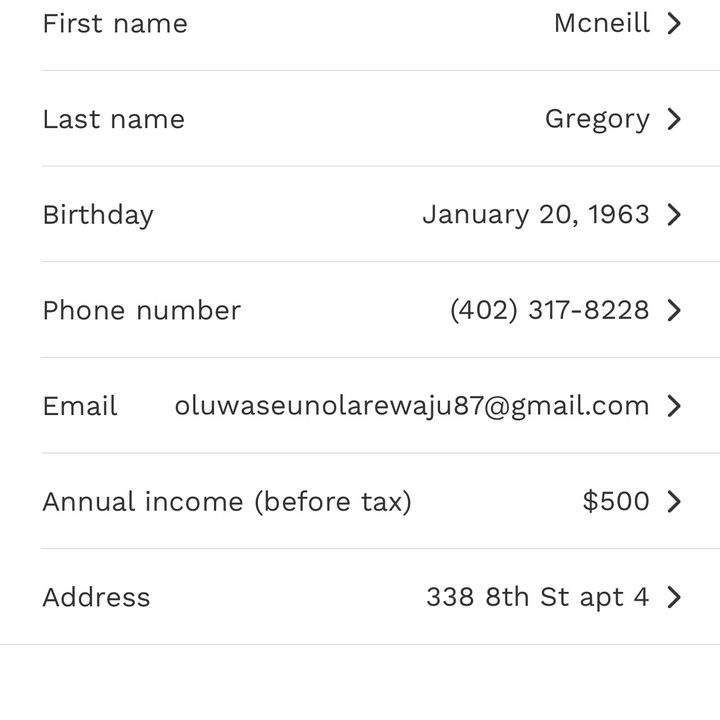Click the chevron beside Annual income $500
Image resolution: width=720 pixels, height=720 pixels.
(x=674, y=501)
